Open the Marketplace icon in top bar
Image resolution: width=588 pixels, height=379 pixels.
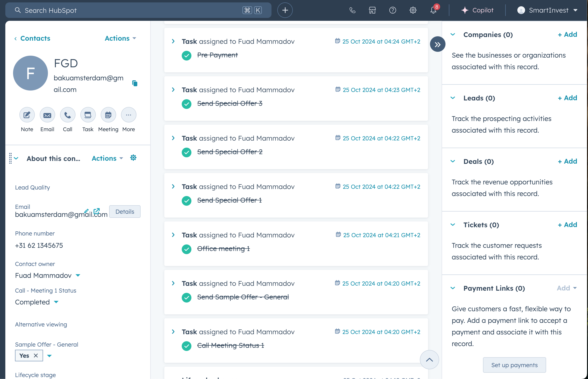(x=372, y=10)
